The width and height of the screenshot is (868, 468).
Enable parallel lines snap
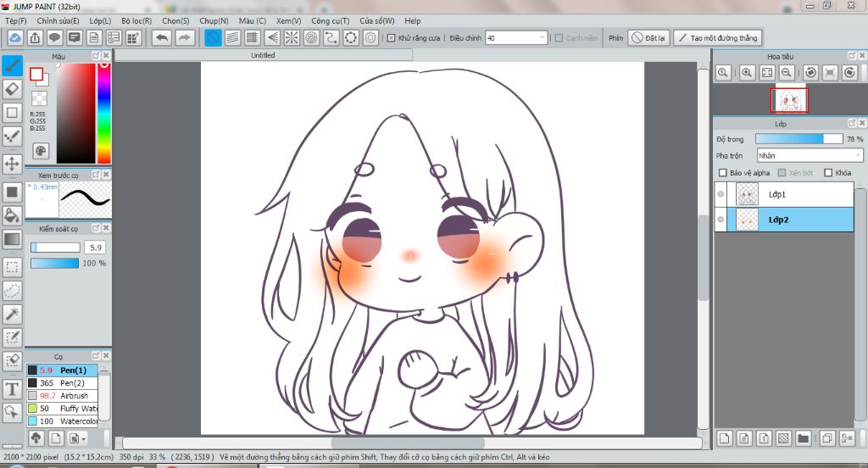click(x=232, y=37)
